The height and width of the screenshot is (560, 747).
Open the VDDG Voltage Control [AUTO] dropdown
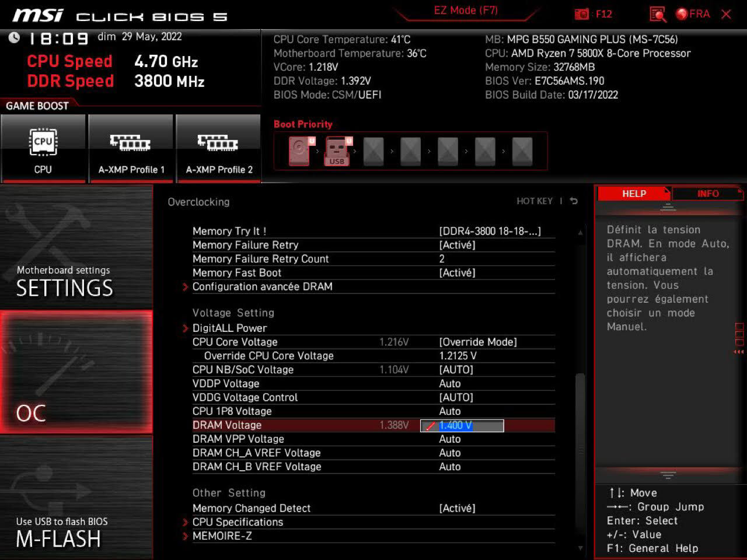(456, 397)
